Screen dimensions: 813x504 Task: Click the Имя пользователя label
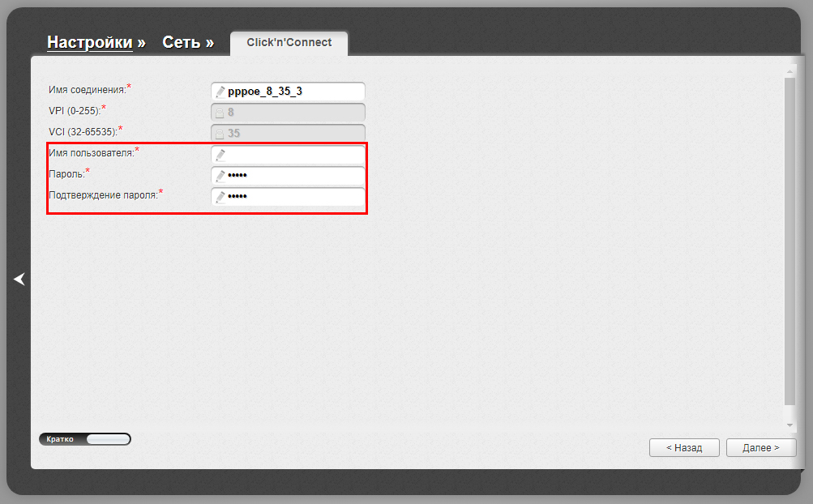(x=92, y=153)
